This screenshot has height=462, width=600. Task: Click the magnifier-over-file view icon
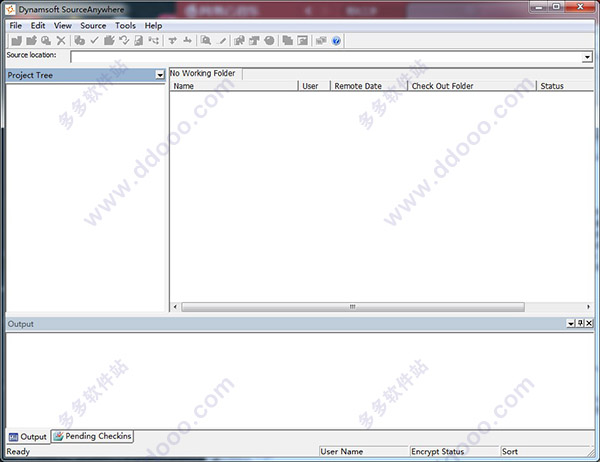(x=46, y=41)
